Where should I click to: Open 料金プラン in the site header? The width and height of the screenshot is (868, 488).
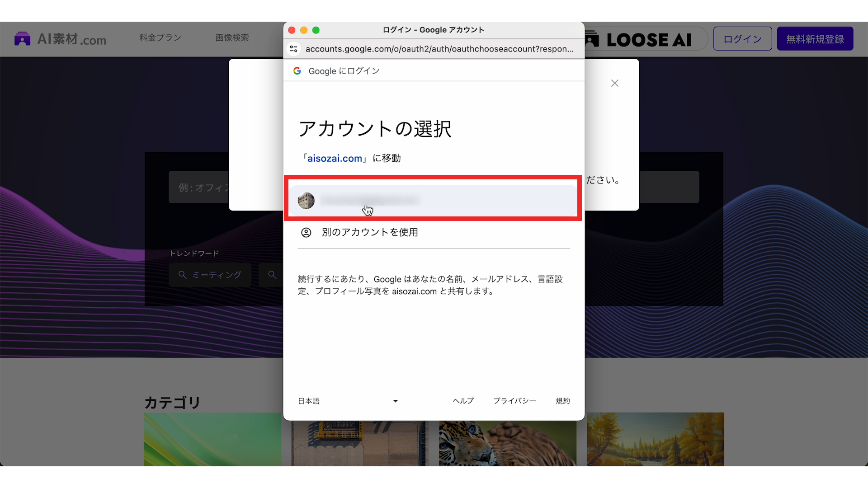(x=160, y=38)
